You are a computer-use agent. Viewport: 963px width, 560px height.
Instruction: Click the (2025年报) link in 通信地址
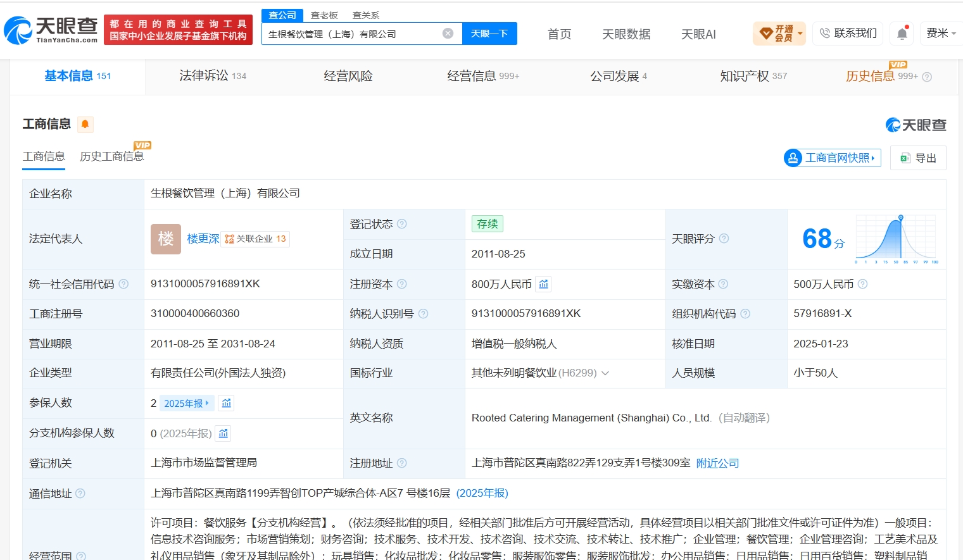482,493
